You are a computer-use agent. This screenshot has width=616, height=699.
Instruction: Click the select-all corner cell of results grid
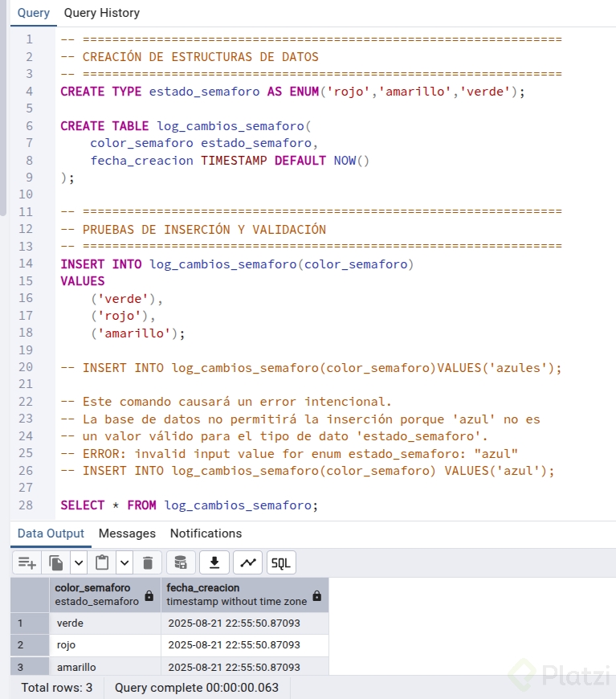[x=30, y=595]
